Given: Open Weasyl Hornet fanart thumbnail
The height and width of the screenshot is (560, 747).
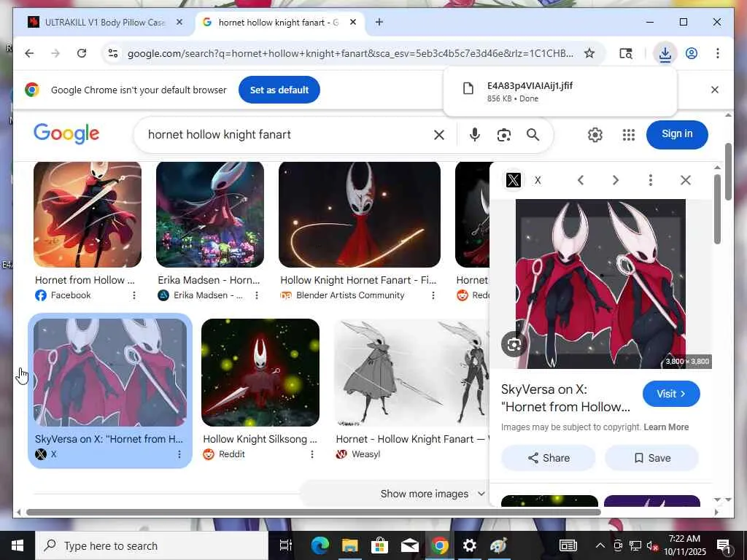Looking at the screenshot, I should click(x=412, y=373).
